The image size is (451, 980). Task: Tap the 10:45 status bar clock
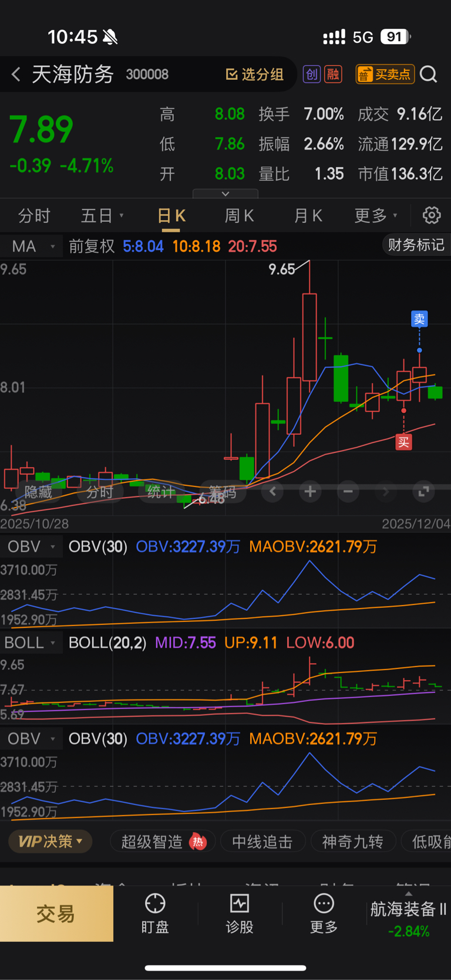(x=72, y=38)
